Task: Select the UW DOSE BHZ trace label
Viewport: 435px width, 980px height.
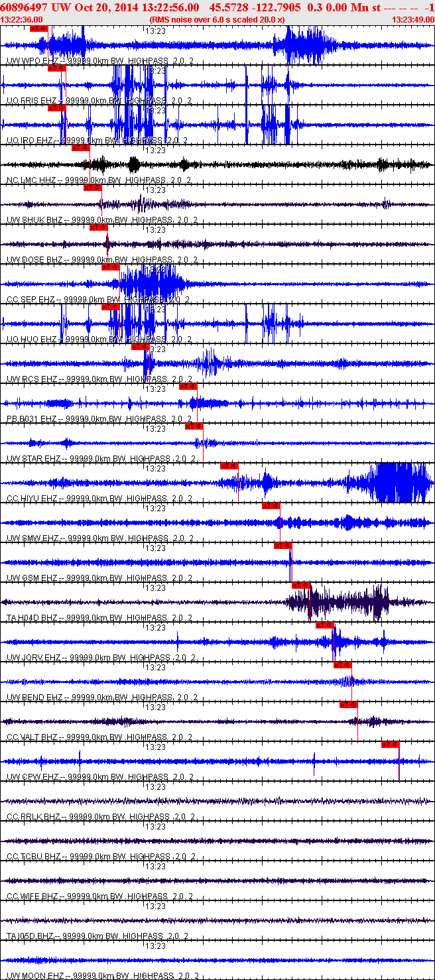Action: point(103,260)
